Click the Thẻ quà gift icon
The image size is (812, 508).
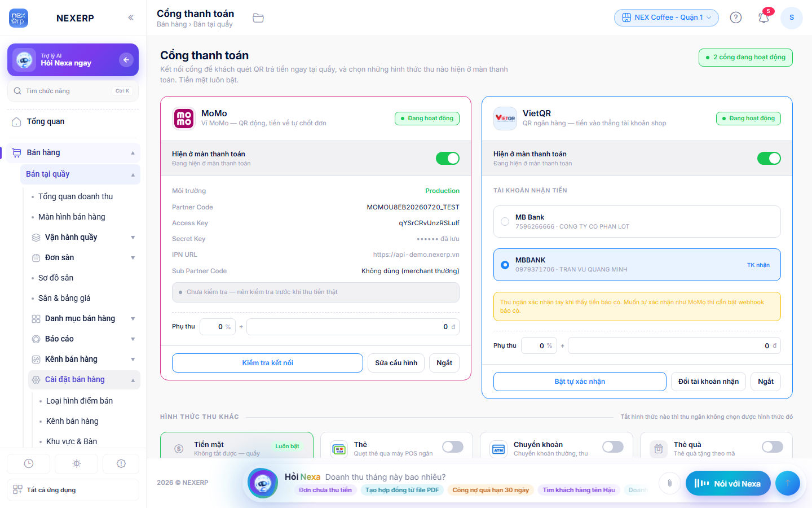[659, 449]
